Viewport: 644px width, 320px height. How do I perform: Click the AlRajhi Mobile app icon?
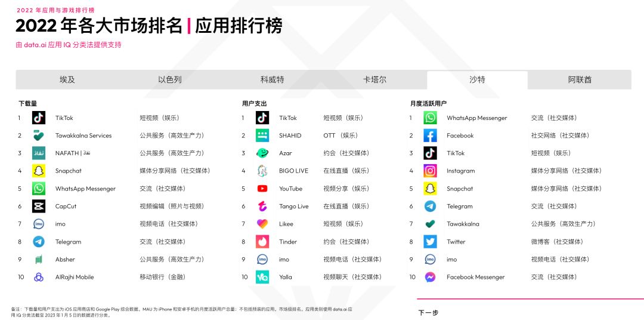pos(39,277)
